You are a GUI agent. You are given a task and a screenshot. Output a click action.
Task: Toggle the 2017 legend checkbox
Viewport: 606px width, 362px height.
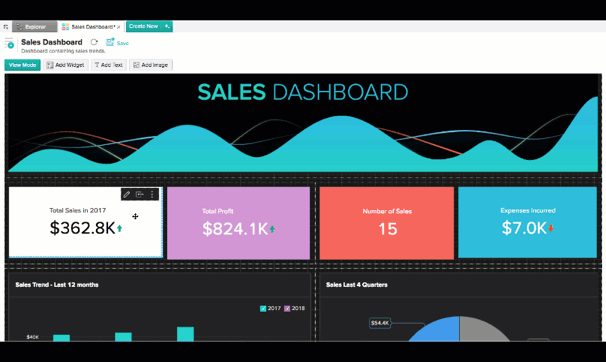tap(263, 308)
